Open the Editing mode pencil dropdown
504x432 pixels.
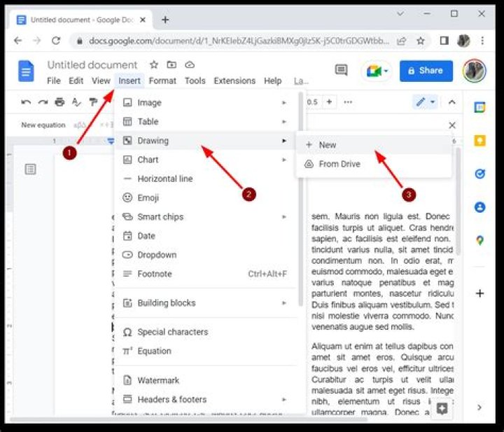point(426,102)
